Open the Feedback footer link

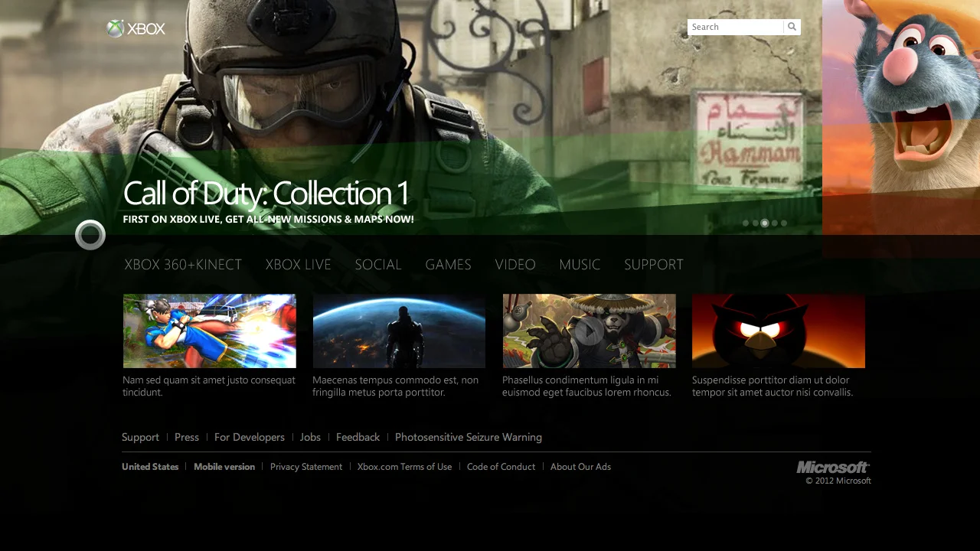point(358,438)
